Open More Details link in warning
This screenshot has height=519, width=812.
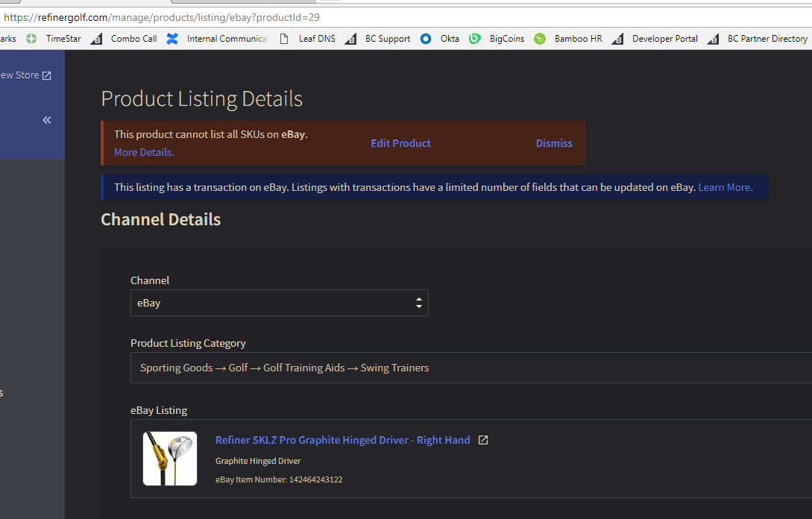(x=144, y=152)
